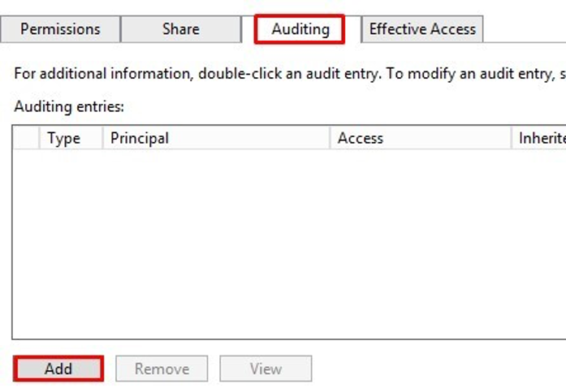Click inside the empty auditing entries list
Screen dimensions: 566x392
tap(289, 243)
